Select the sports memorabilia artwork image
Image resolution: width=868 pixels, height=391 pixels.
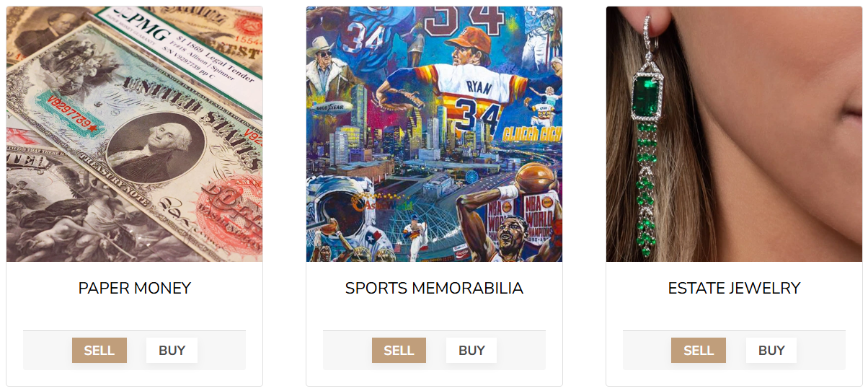[434, 134]
